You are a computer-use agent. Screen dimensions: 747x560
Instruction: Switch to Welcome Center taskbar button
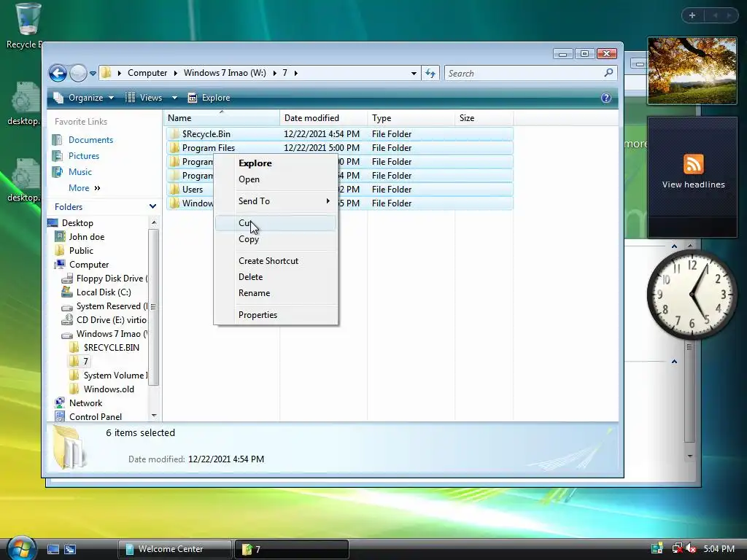(x=174, y=549)
